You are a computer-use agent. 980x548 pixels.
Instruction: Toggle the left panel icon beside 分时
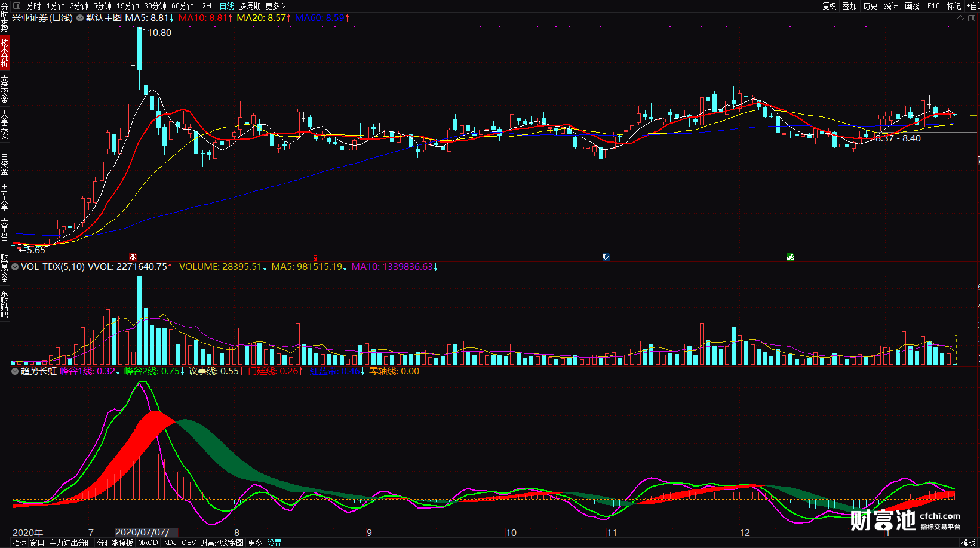[x=17, y=6]
